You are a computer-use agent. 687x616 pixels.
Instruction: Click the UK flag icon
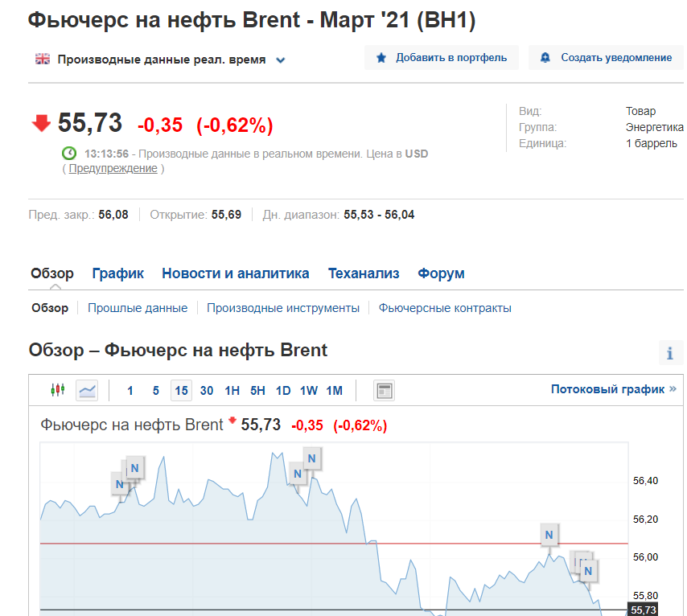click(x=43, y=59)
